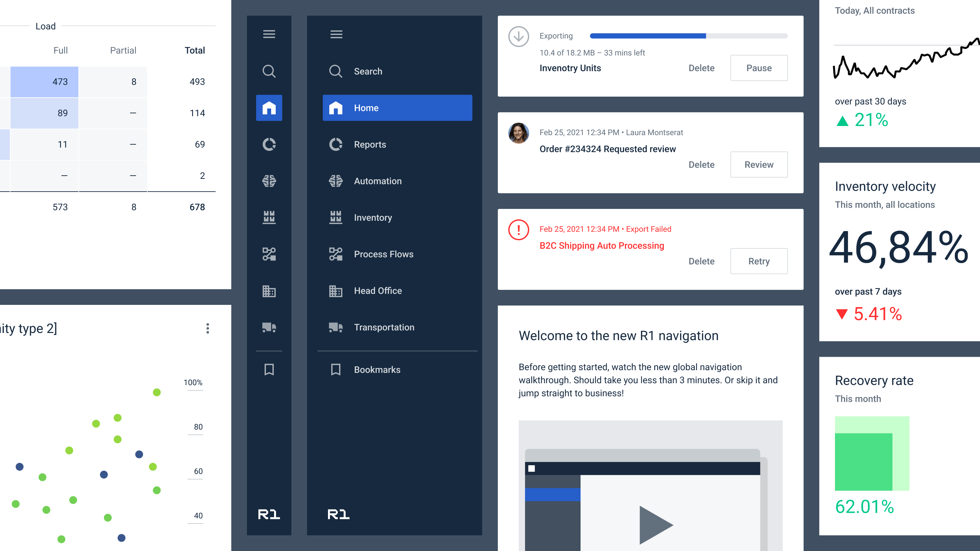The width and height of the screenshot is (980, 551).
Task: Review Order #234324
Action: point(759,165)
